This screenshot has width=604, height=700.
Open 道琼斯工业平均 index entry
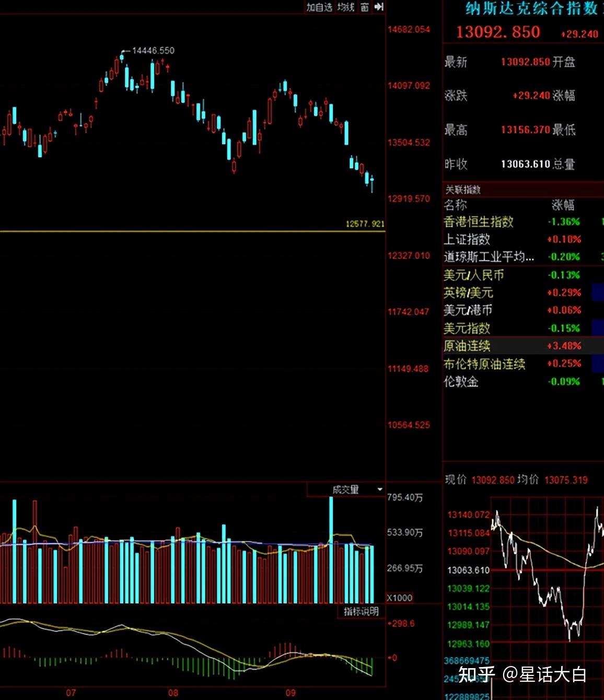489,256
